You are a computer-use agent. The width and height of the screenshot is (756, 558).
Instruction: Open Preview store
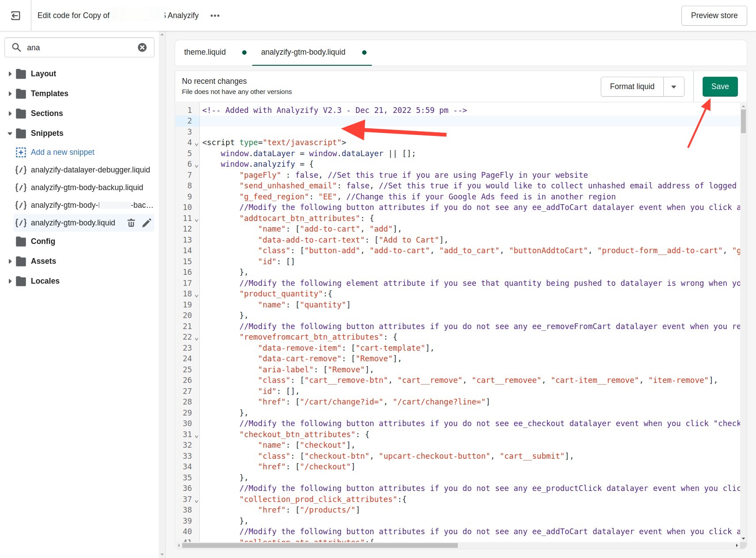(x=714, y=15)
